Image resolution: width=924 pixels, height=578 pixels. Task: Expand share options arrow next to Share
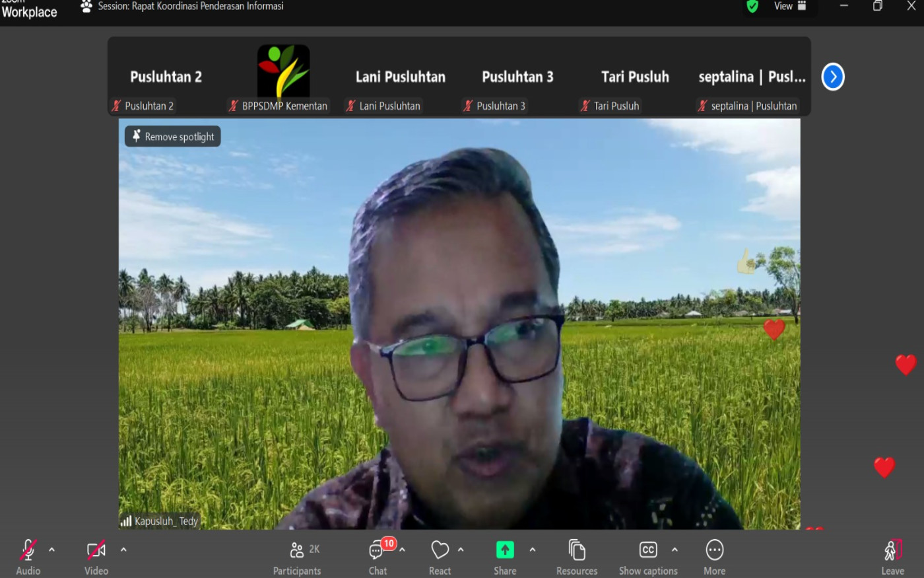click(x=533, y=550)
